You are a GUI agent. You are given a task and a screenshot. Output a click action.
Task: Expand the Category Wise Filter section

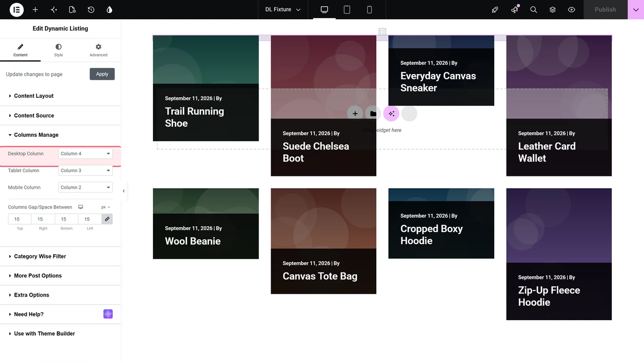coord(61,256)
